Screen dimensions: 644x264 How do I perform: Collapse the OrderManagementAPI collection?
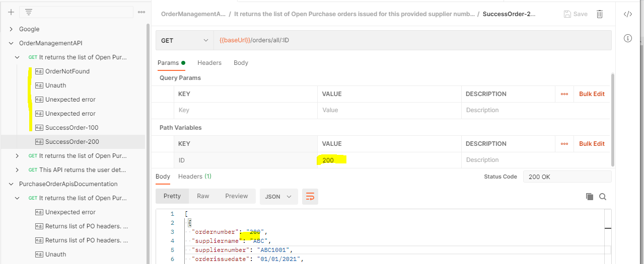click(x=11, y=43)
